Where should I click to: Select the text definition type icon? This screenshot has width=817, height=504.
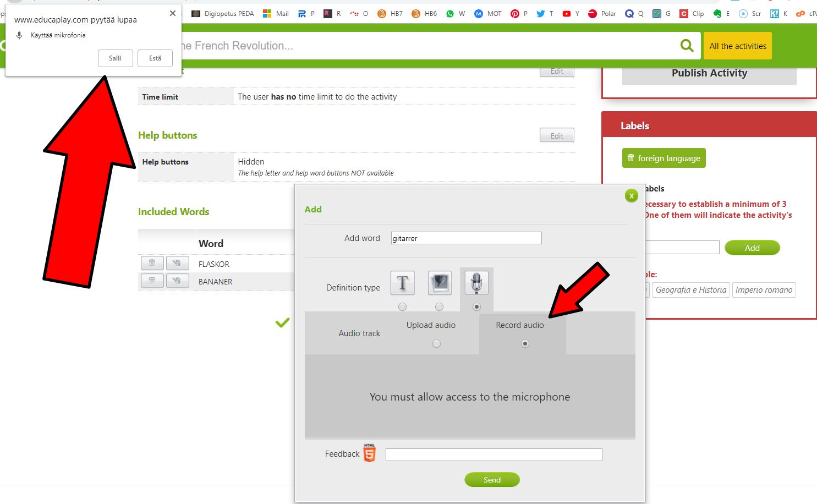pos(402,283)
